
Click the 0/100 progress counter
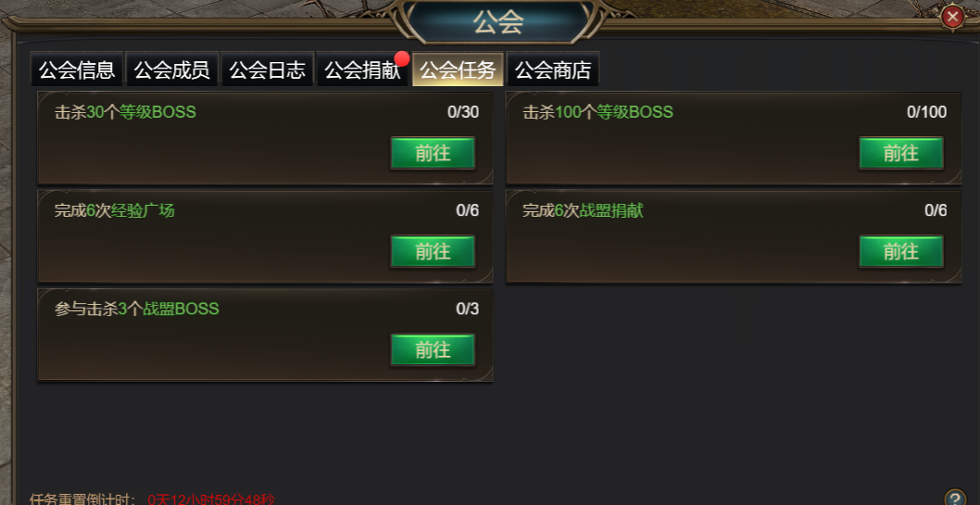tap(926, 112)
